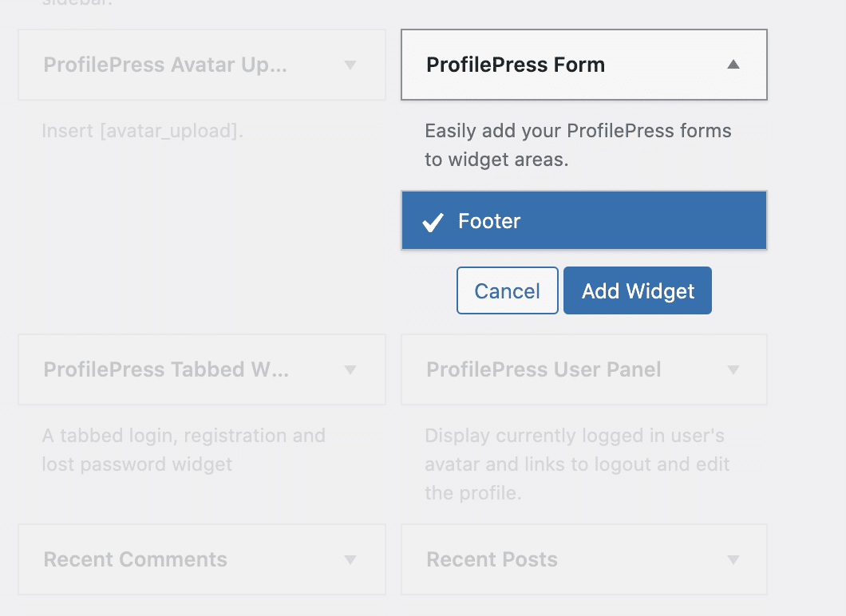
Task: Select Recent Comments widget title
Action: (135, 559)
